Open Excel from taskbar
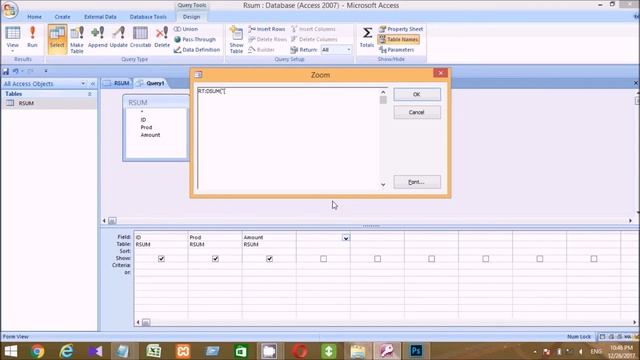The image size is (640, 360). click(153, 351)
